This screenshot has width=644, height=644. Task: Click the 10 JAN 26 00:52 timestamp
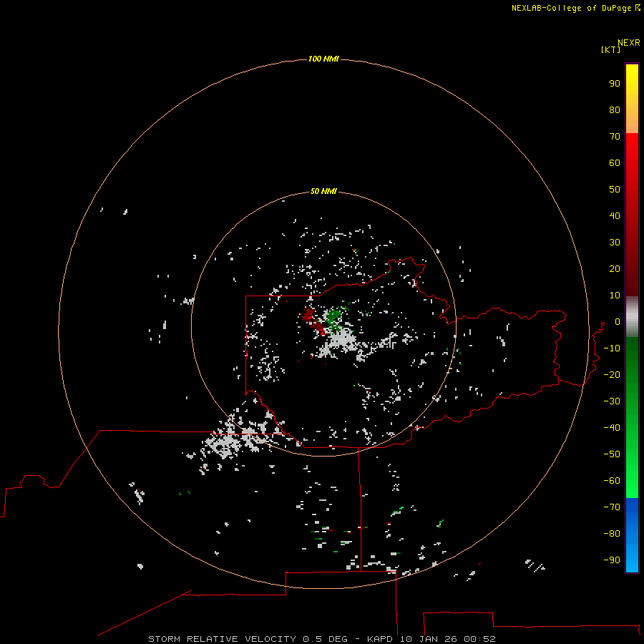pyautogui.click(x=448, y=639)
